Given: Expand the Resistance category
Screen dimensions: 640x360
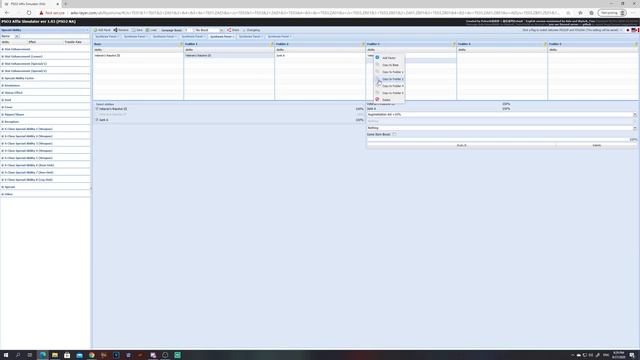Looking at the screenshot, I should coord(45,86).
